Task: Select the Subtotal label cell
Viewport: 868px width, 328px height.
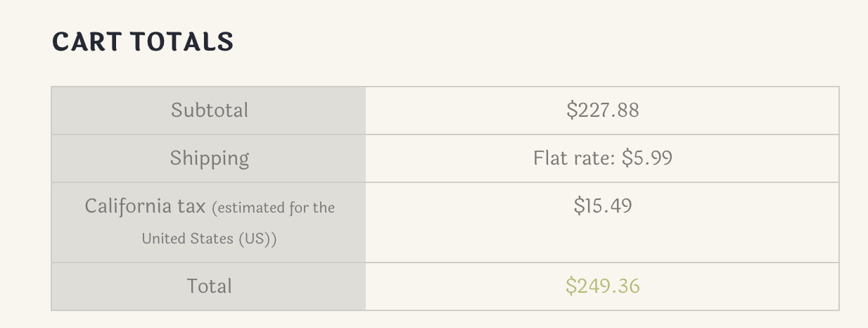Action: click(x=209, y=111)
